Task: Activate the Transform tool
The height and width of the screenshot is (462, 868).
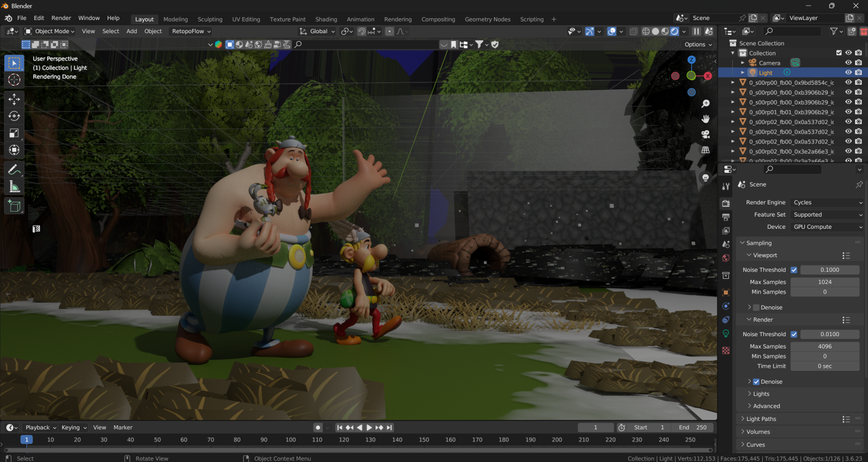Action: 14,150
